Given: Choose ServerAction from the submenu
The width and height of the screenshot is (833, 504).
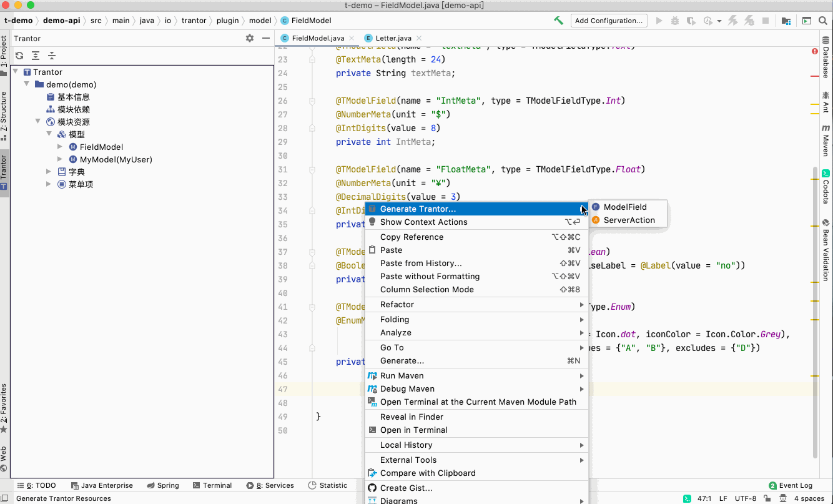Looking at the screenshot, I should 628,220.
